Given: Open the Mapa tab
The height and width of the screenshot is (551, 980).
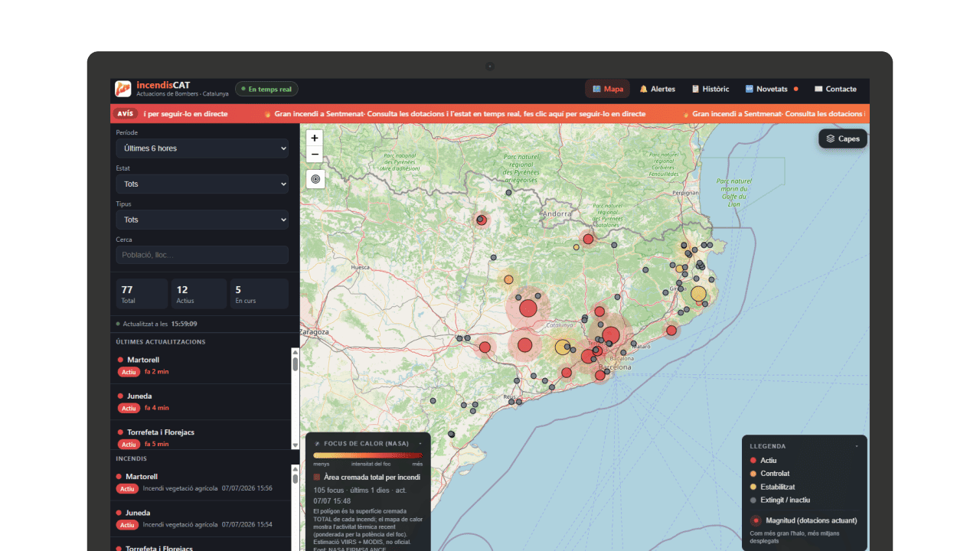Looking at the screenshot, I should point(608,89).
